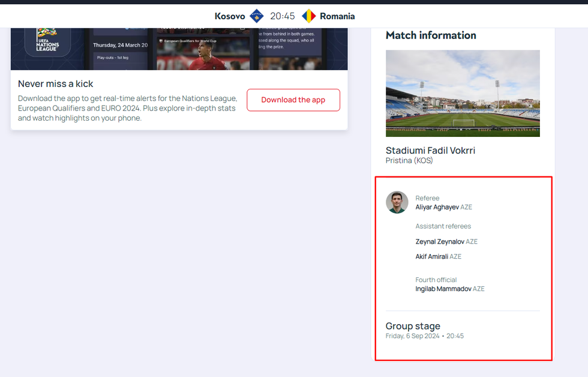
Task: Click referee Aliyar Aghayev's profile photo
Action: click(397, 202)
